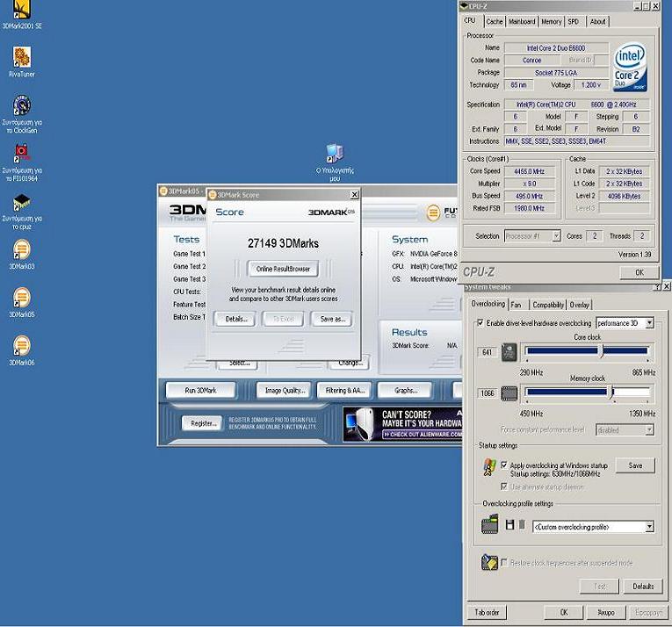This screenshot has height=627, width=672.
Task: Click OK in the System tweaks dialog
Action: (x=564, y=612)
